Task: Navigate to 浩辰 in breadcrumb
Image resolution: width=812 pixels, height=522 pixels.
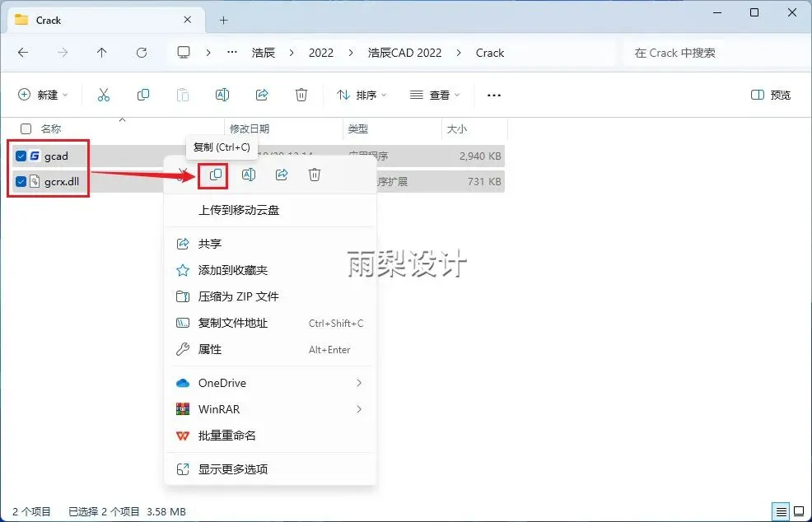Action: 264,53
